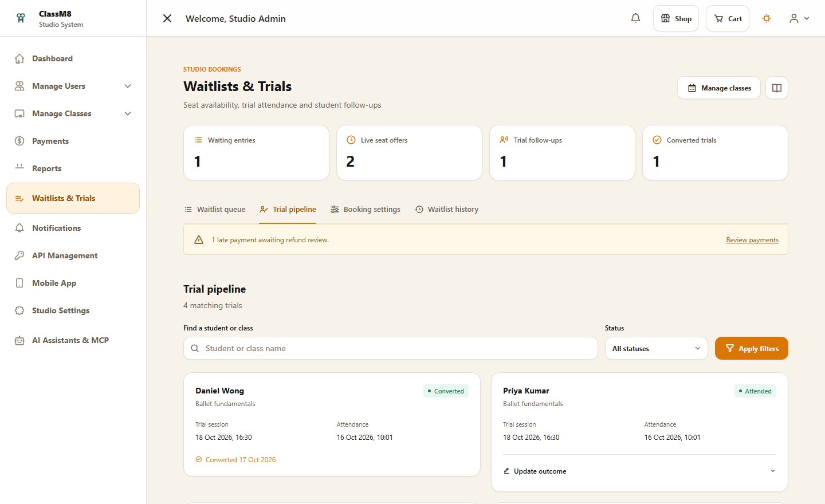Click the Manage Classes sidebar icon
This screenshot has height=504, width=825.
19,113
